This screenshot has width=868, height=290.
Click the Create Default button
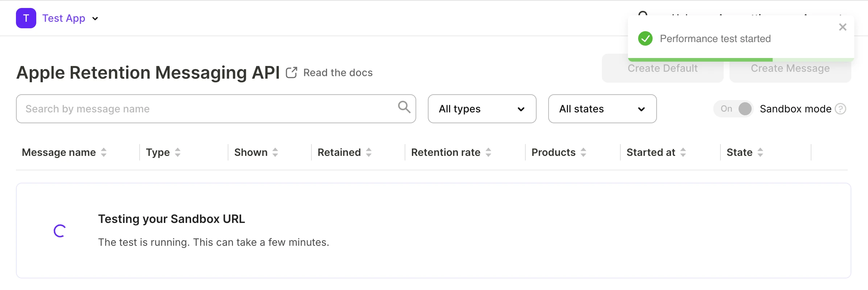tap(662, 68)
